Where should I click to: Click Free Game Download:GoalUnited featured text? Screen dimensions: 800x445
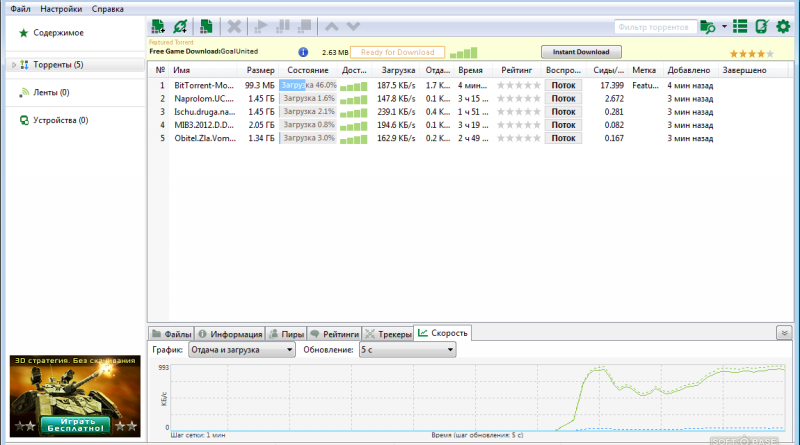tap(204, 52)
